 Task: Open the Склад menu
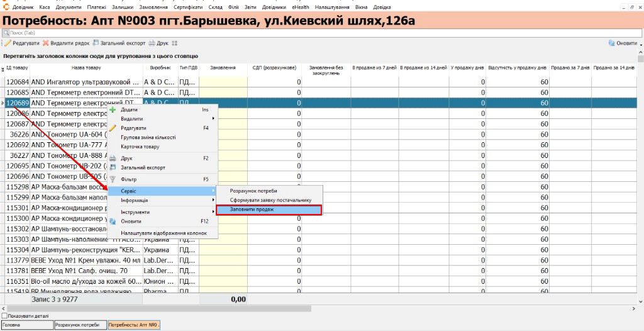point(215,8)
